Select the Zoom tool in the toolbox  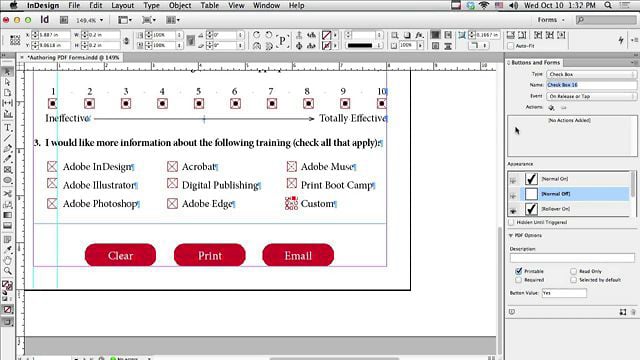click(7, 271)
